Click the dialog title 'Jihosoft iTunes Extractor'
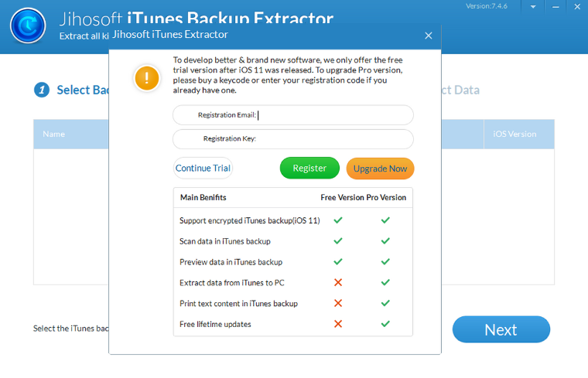 pos(170,35)
